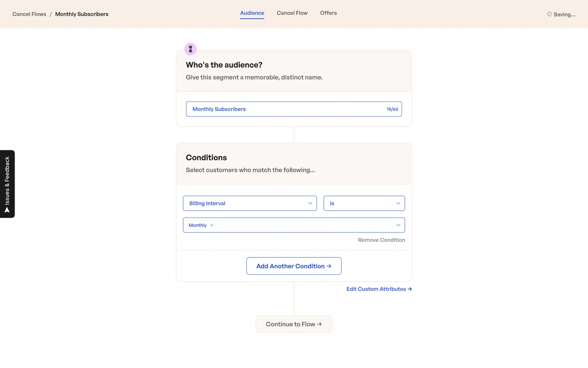Click Remove Condition link
Image resolution: width=588 pixels, height=368 pixels.
point(381,240)
